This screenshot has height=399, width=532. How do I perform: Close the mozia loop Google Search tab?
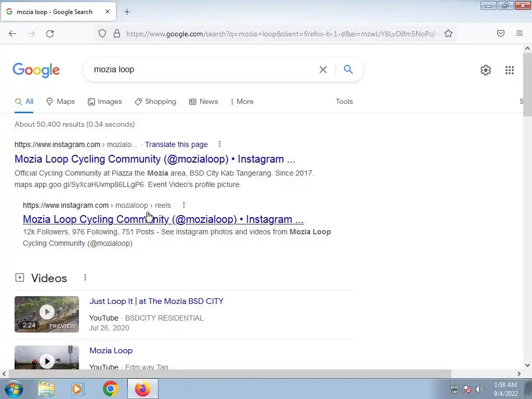click(x=107, y=11)
